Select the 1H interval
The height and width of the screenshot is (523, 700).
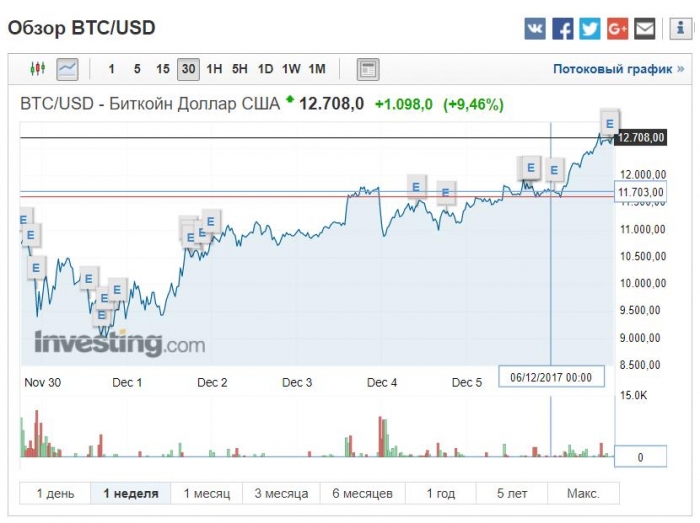click(214, 69)
